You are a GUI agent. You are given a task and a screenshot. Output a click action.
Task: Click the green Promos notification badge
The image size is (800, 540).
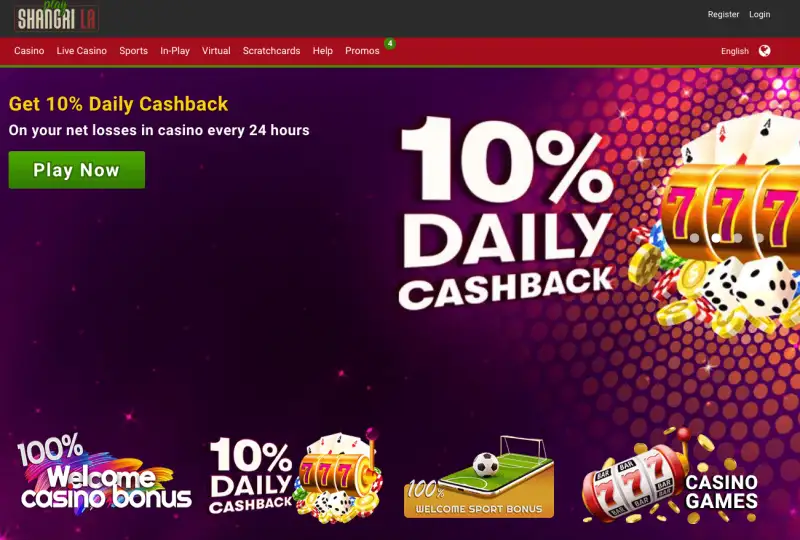point(390,43)
